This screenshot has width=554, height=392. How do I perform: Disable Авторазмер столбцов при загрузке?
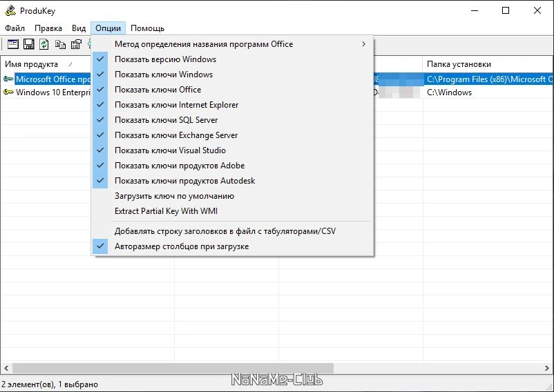(233, 246)
